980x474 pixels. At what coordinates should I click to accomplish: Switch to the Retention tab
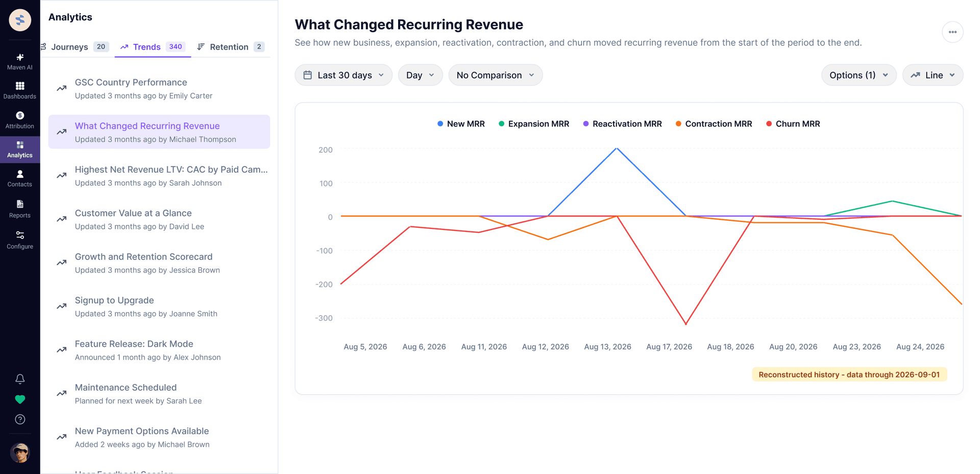point(231,47)
